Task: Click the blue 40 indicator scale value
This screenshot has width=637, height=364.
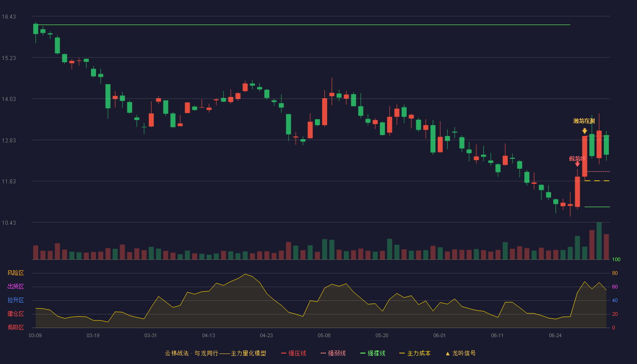Action: (x=615, y=300)
